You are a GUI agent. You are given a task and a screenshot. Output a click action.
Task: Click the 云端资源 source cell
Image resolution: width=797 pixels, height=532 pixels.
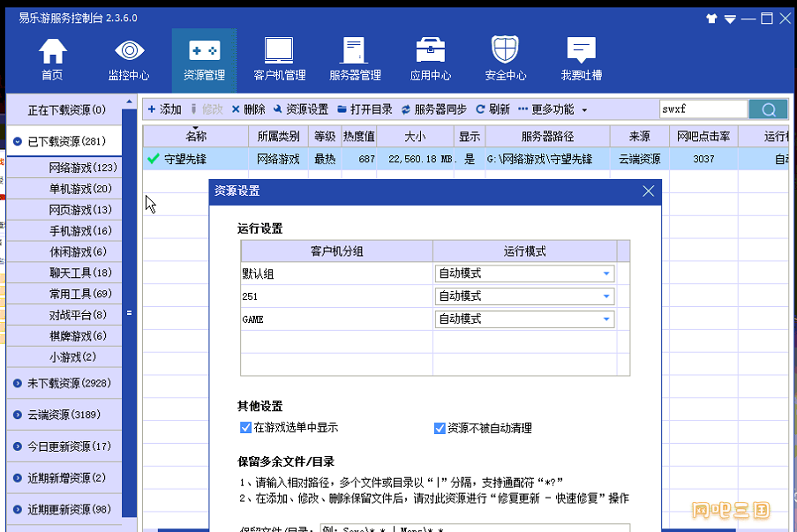(639, 159)
